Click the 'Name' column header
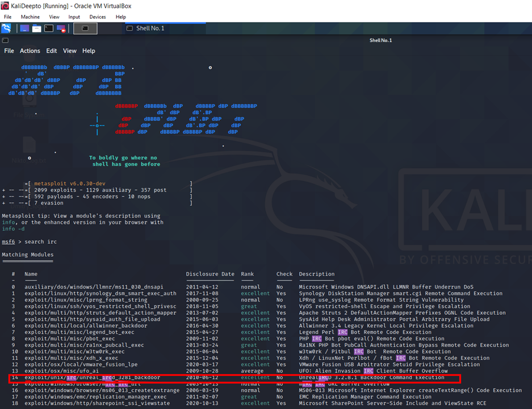The height and width of the screenshot is (409, 532). click(31, 274)
